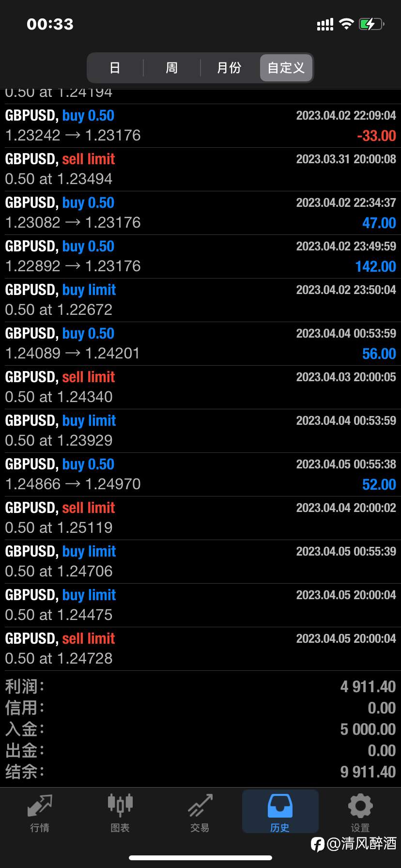Select the 周 week period segment
401x868 pixels.
(x=171, y=68)
